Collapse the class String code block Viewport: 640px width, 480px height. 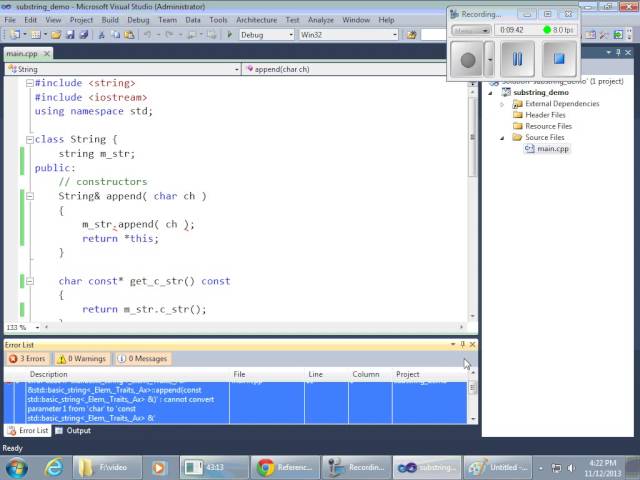tap(29, 140)
